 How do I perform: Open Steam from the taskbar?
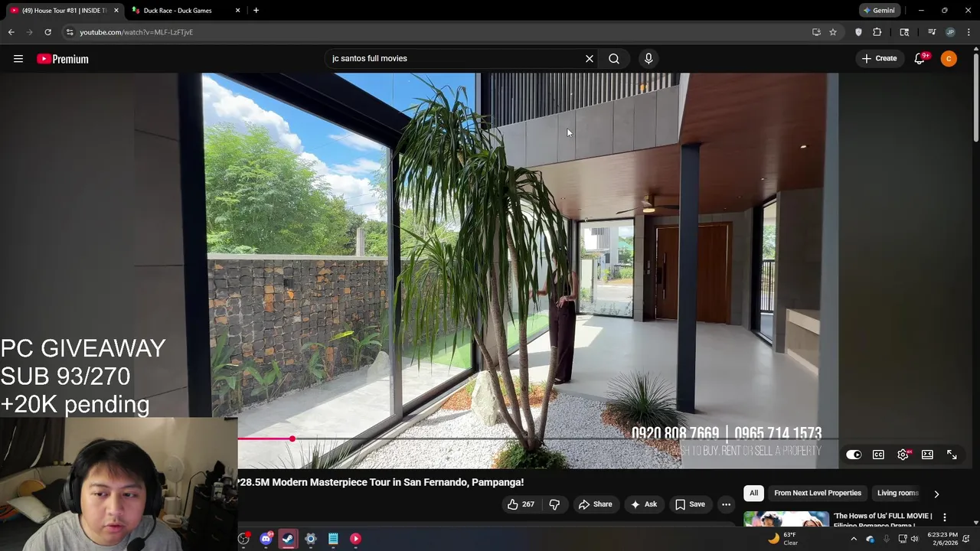click(288, 539)
